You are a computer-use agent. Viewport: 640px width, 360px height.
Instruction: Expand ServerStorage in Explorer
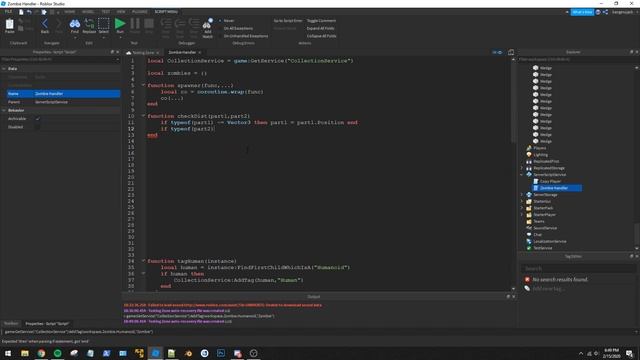click(522, 195)
